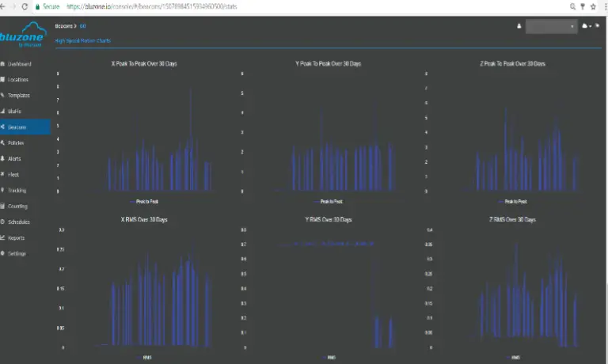Click the flag icon in header

tap(597, 25)
